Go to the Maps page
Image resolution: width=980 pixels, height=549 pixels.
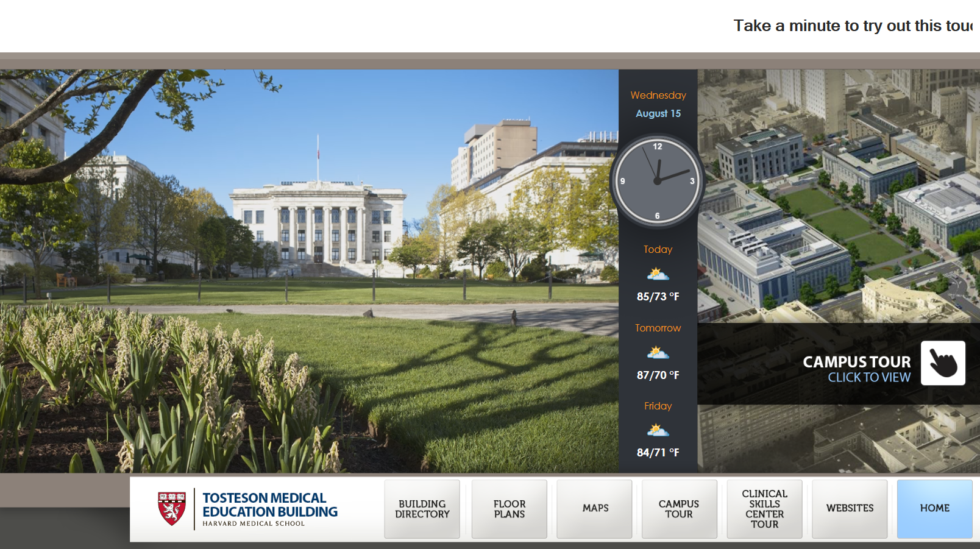pyautogui.click(x=595, y=509)
